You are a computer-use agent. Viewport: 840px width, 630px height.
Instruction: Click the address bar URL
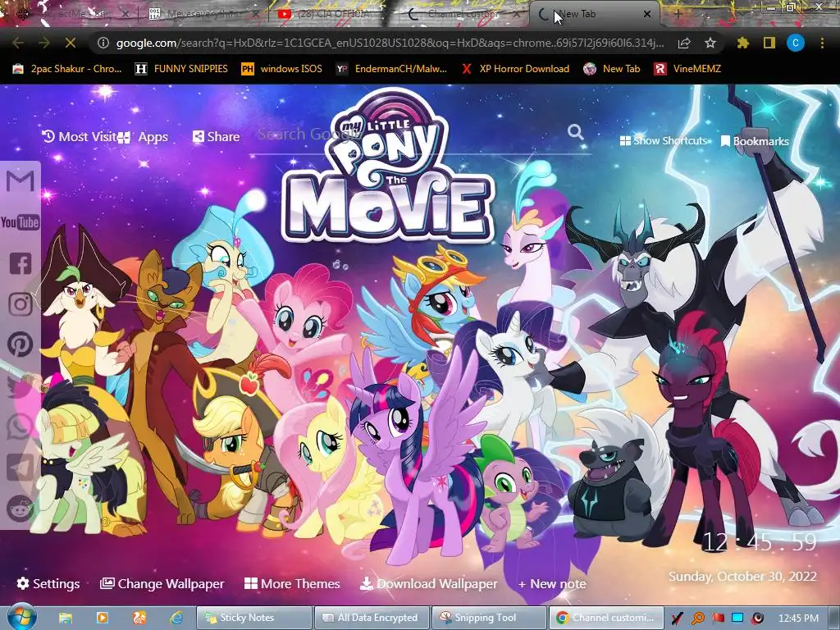point(390,43)
